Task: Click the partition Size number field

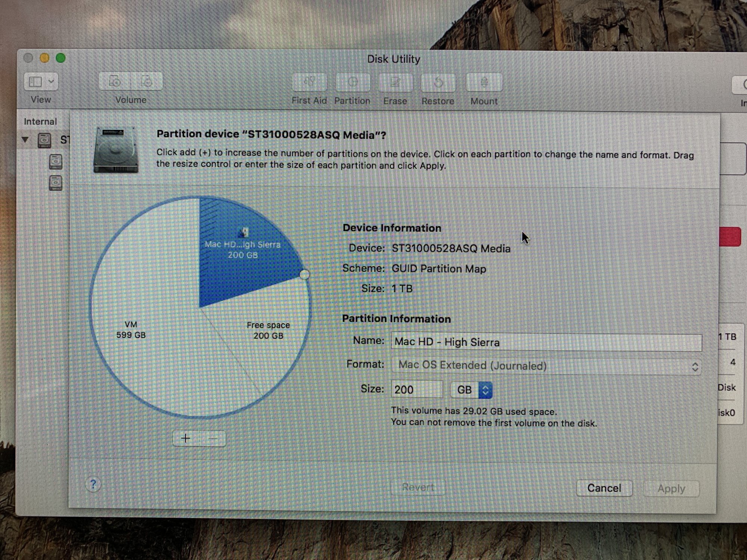Action: coord(416,390)
